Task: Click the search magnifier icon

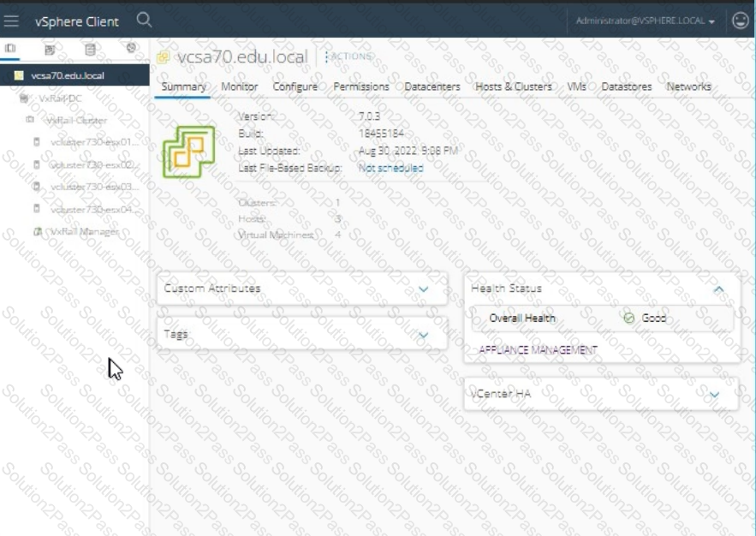Action: [x=144, y=21]
